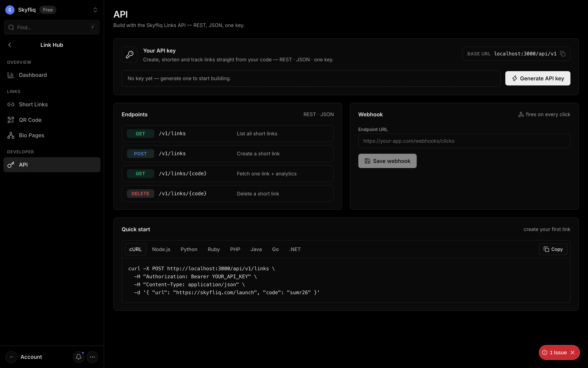
Task: Click the key icon beside Your API key
Action: [x=129, y=55]
